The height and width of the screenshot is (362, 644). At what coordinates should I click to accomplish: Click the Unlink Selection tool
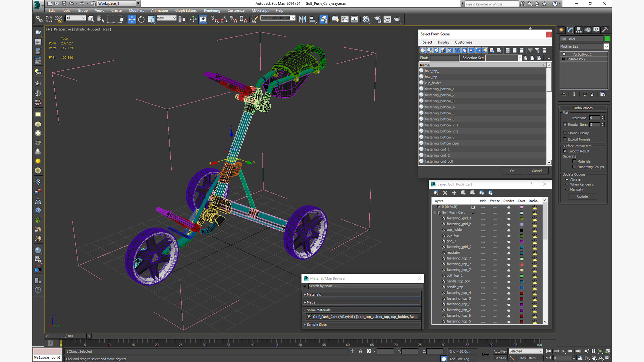(49, 19)
